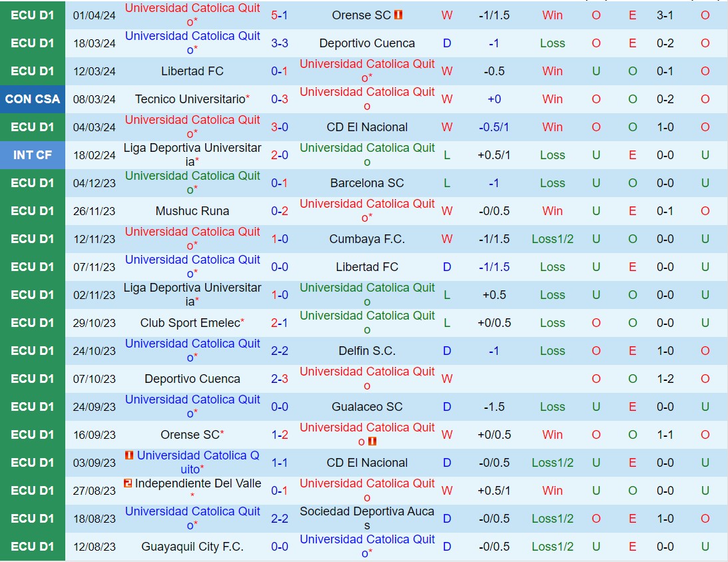The image size is (728, 562).
Task: Click the 2-1 score at Club Sport Emelec
Action: tap(280, 323)
